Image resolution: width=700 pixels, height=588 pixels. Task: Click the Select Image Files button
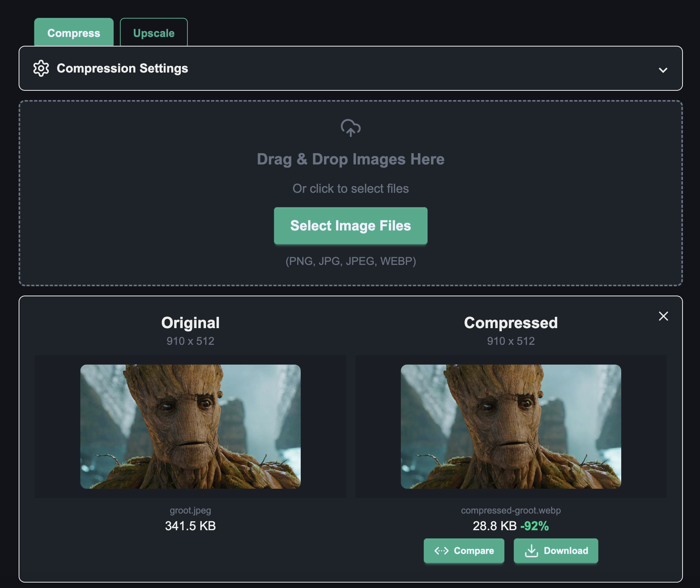point(351,226)
